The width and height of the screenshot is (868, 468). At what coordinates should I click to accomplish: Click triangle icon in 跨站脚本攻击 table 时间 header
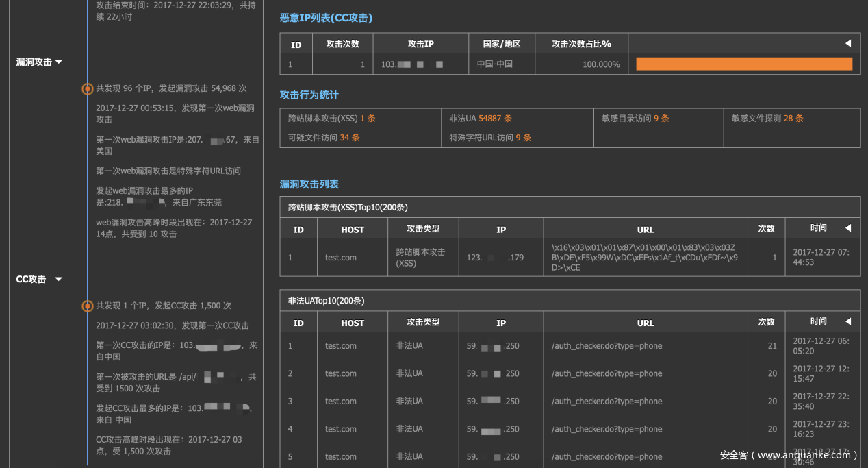click(847, 228)
